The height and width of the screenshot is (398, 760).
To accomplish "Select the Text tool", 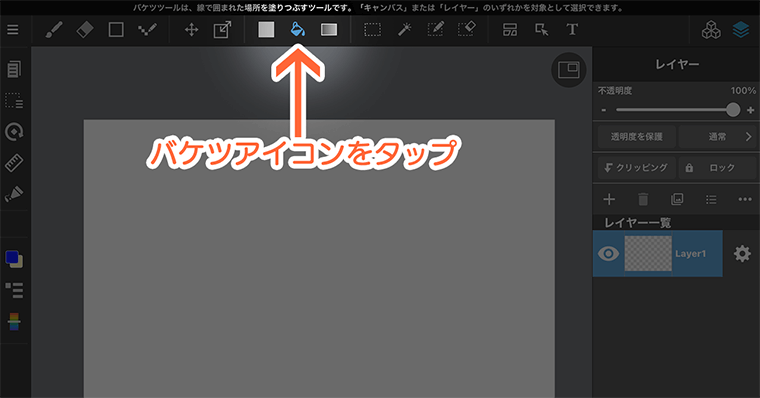I will tap(572, 30).
